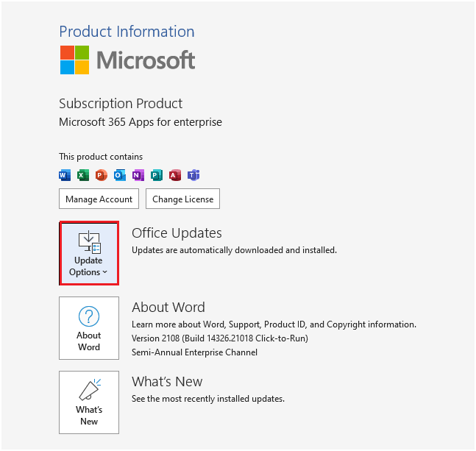Click the orange PowerPoint icon
Image resolution: width=476 pixels, height=451 pixels.
coord(102,175)
